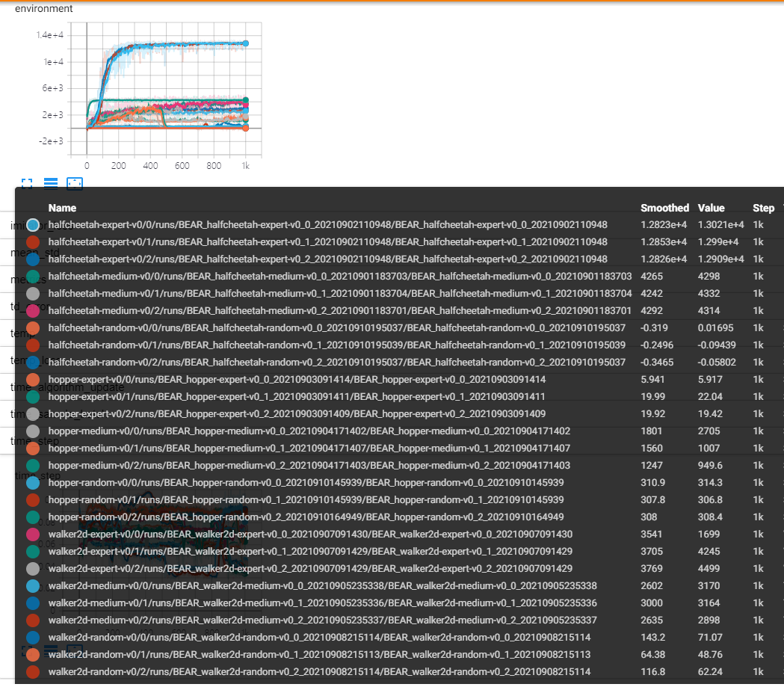Click the smoothed value 1.2823e+4
This screenshot has width=784, height=687.
point(664,225)
